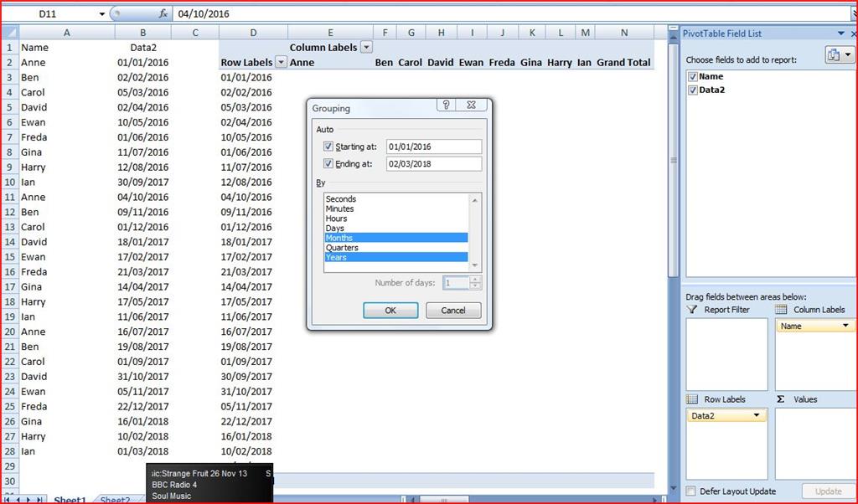The width and height of the screenshot is (858, 504).
Task: Click the Ending at date field
Action: click(x=434, y=163)
